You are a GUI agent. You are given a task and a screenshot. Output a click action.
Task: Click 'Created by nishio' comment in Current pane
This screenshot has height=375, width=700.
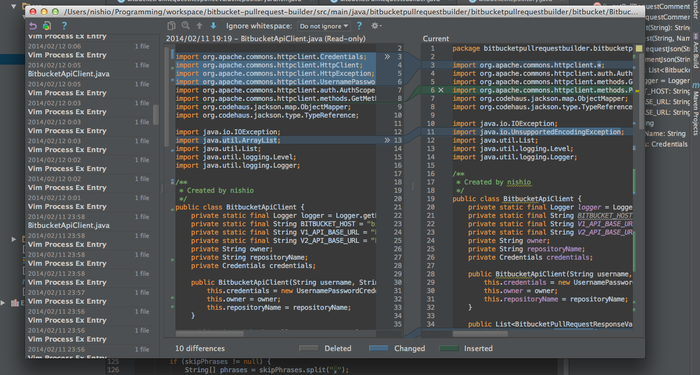[x=498, y=182]
